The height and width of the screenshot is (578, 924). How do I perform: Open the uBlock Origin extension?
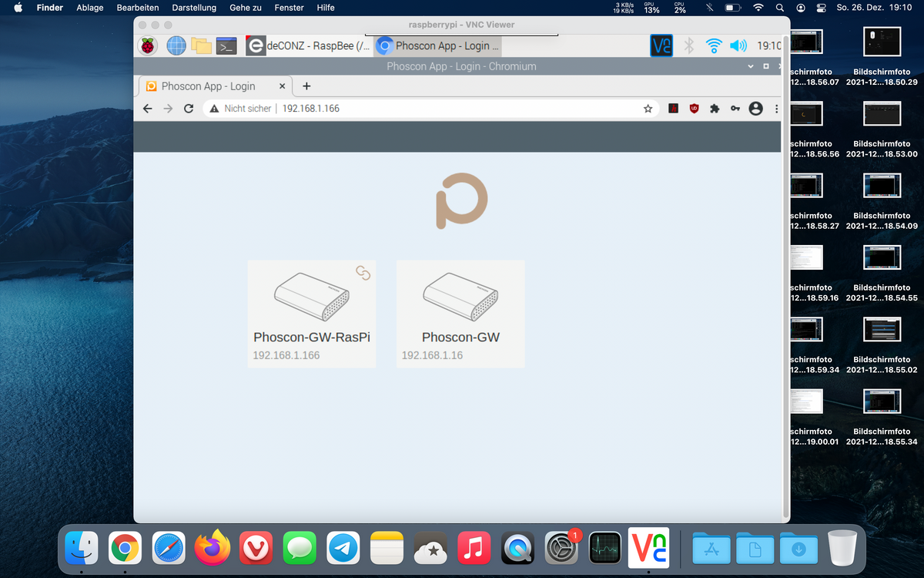click(694, 109)
